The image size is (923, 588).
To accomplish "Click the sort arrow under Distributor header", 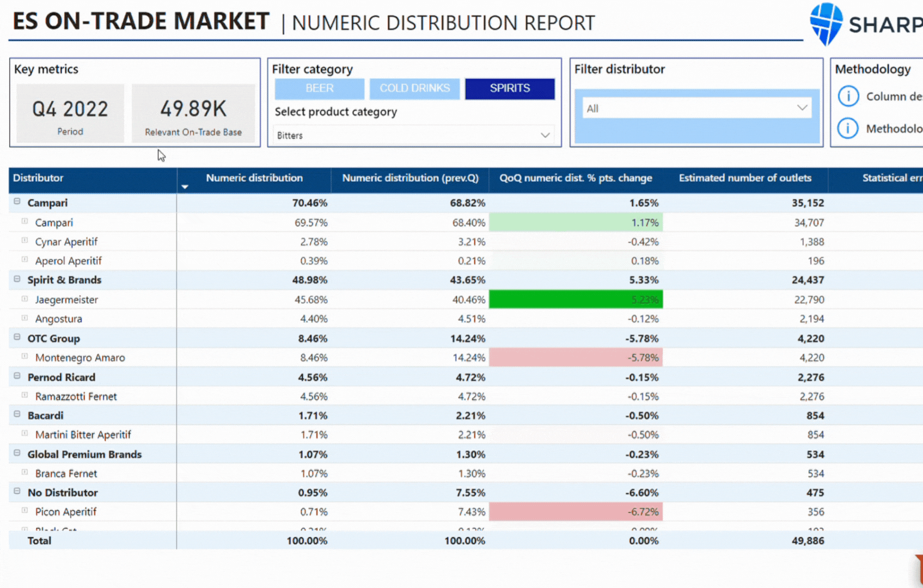I will click(x=185, y=187).
